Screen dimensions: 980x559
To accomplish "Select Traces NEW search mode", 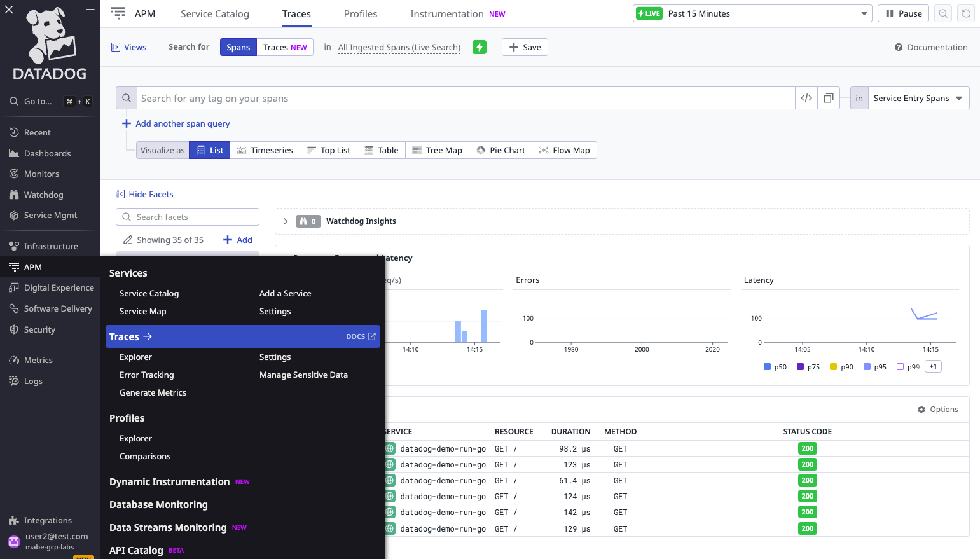I will 285,47.
